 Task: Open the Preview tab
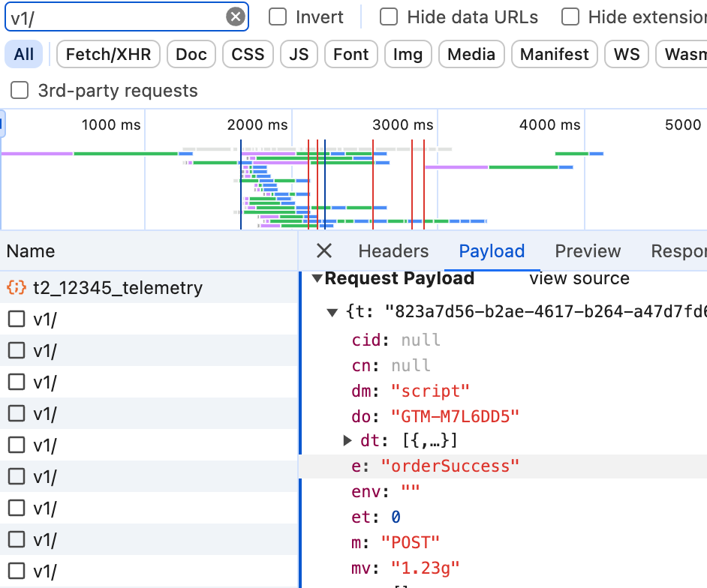(x=588, y=251)
